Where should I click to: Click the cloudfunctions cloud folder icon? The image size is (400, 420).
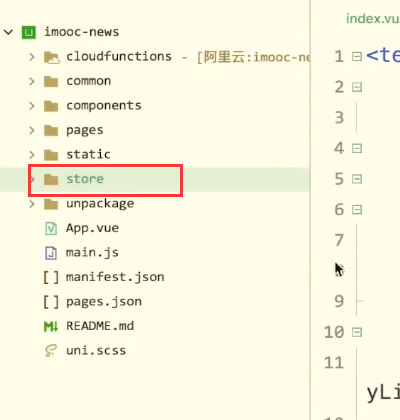coord(52,57)
